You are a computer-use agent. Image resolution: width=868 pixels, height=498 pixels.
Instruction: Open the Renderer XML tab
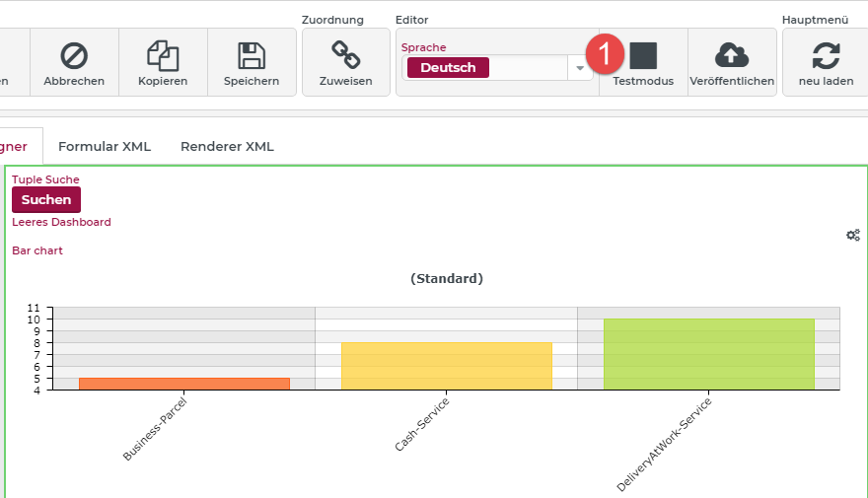point(227,147)
